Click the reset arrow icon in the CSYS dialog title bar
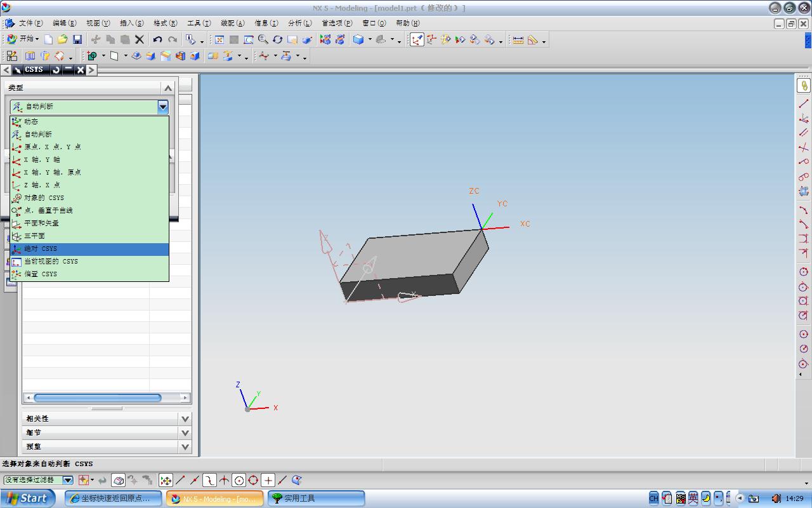812x508 pixels. tap(56, 70)
